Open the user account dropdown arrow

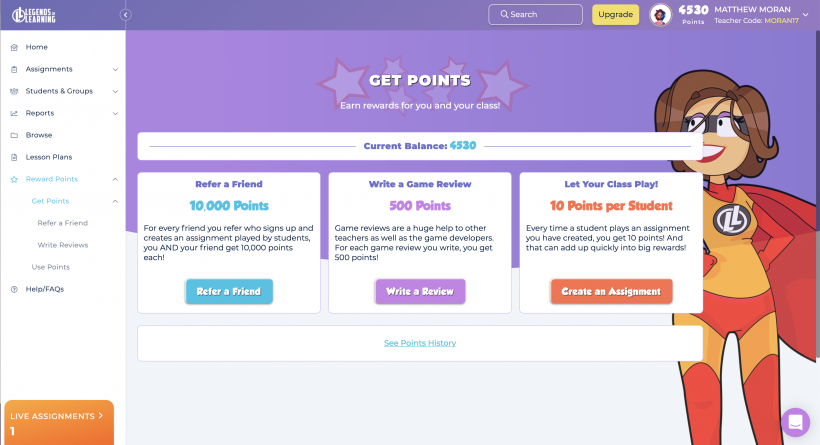pyautogui.click(x=806, y=15)
